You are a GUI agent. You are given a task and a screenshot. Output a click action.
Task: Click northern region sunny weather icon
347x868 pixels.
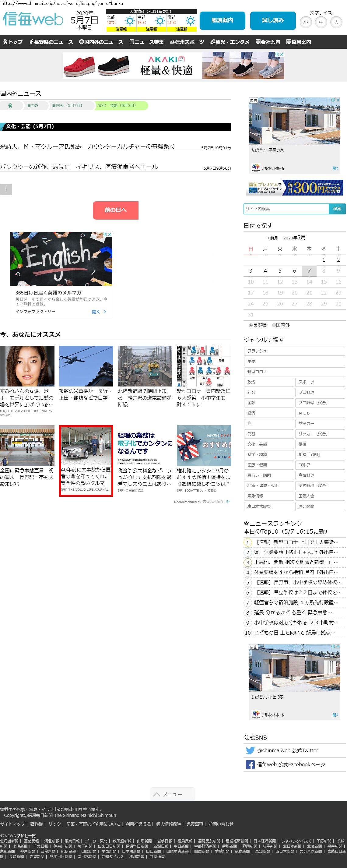130,21
